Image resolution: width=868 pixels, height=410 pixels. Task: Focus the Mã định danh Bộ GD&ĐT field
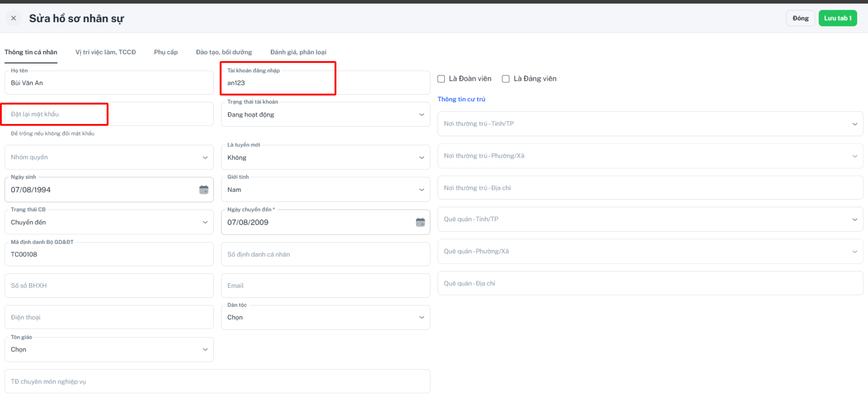click(x=109, y=254)
